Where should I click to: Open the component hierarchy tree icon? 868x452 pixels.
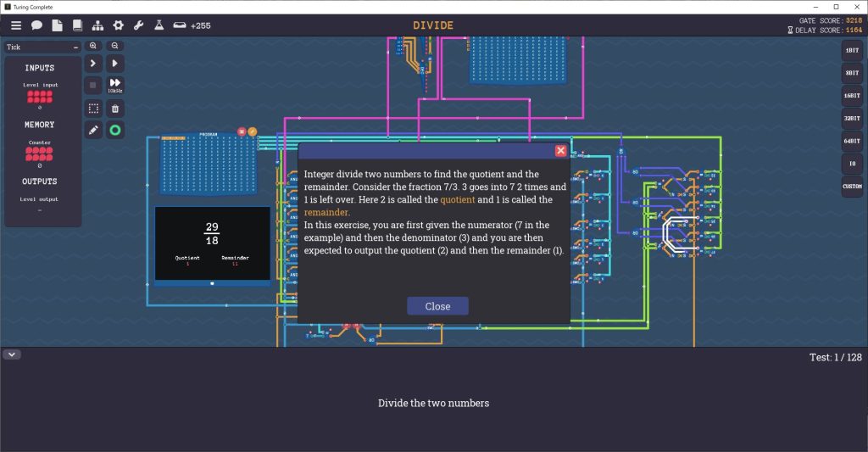[98, 25]
